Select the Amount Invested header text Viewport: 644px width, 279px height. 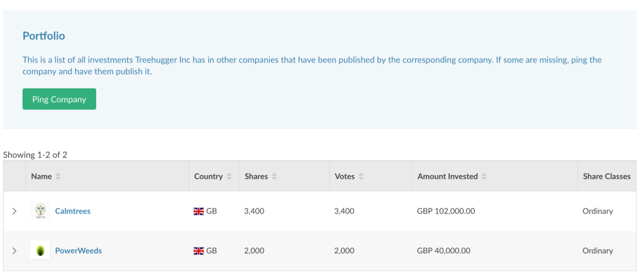pyautogui.click(x=448, y=176)
